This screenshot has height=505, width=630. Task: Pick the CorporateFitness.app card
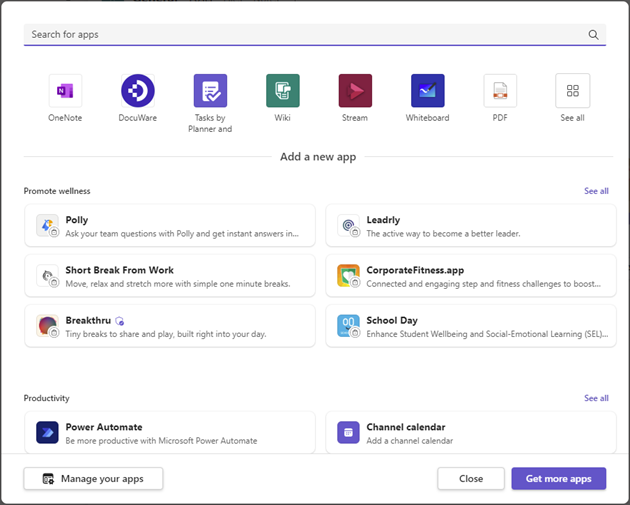point(471,276)
